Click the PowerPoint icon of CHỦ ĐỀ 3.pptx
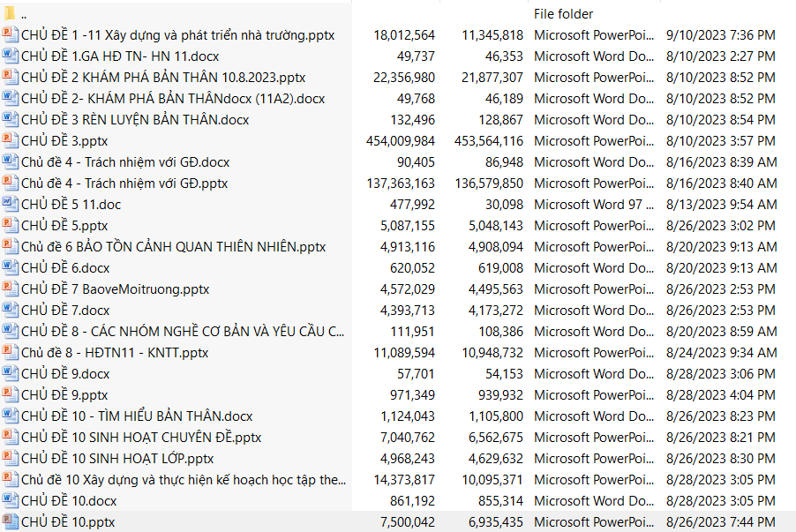This screenshot has width=796, height=532. click(10, 141)
